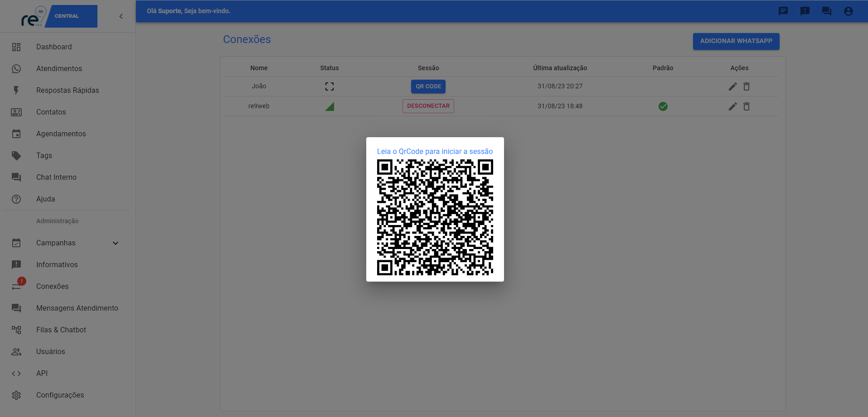
Task: Open the user account profile icon
Action: click(x=849, y=11)
